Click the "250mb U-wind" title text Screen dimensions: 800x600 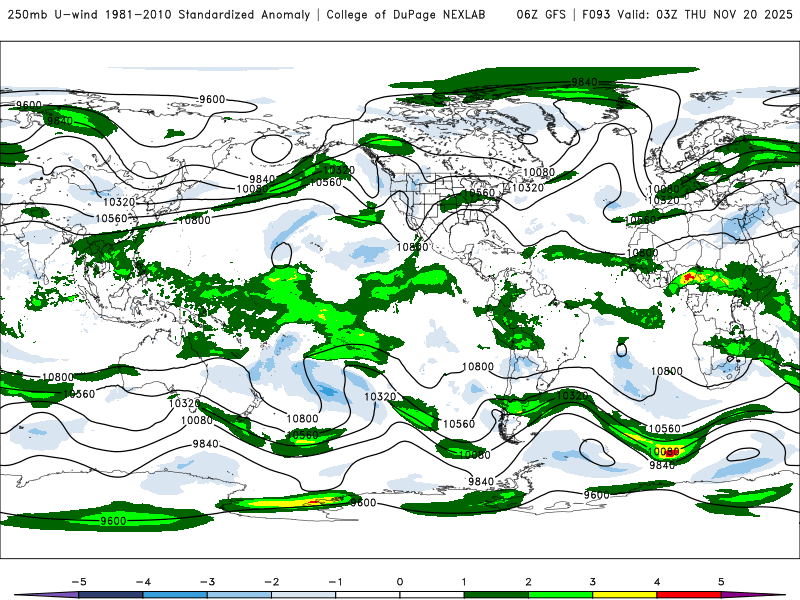(x=53, y=15)
